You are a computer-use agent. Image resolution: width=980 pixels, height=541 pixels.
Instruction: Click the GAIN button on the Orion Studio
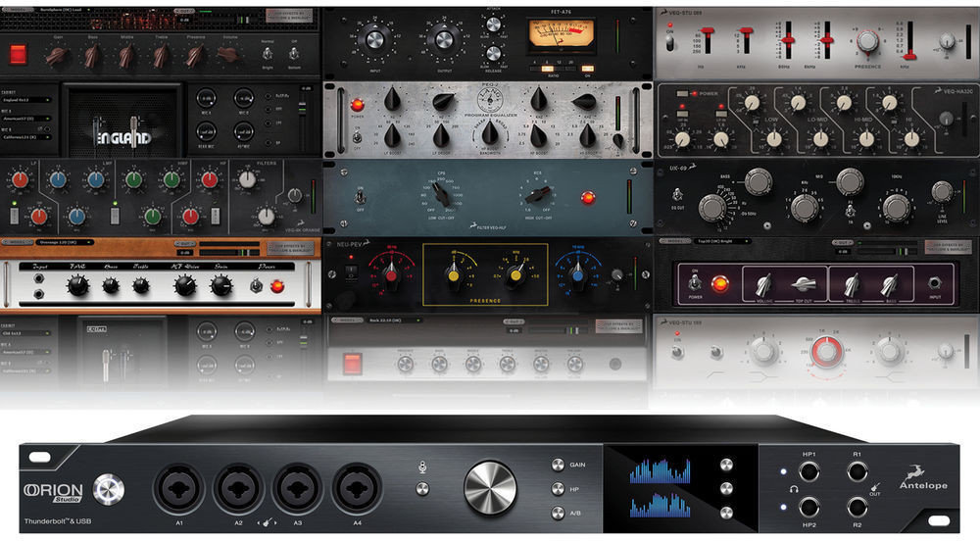(558, 465)
